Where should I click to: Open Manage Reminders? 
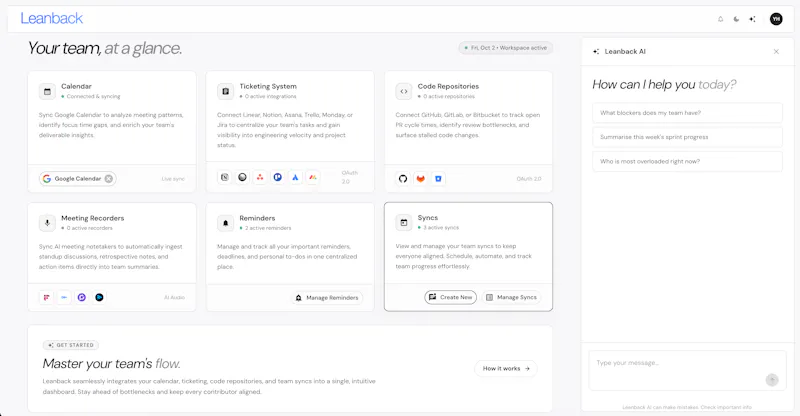pyautogui.click(x=327, y=298)
